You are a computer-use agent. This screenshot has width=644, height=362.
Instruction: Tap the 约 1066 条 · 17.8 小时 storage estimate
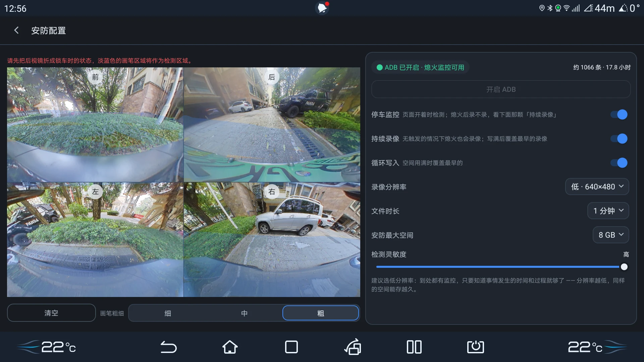click(x=602, y=67)
